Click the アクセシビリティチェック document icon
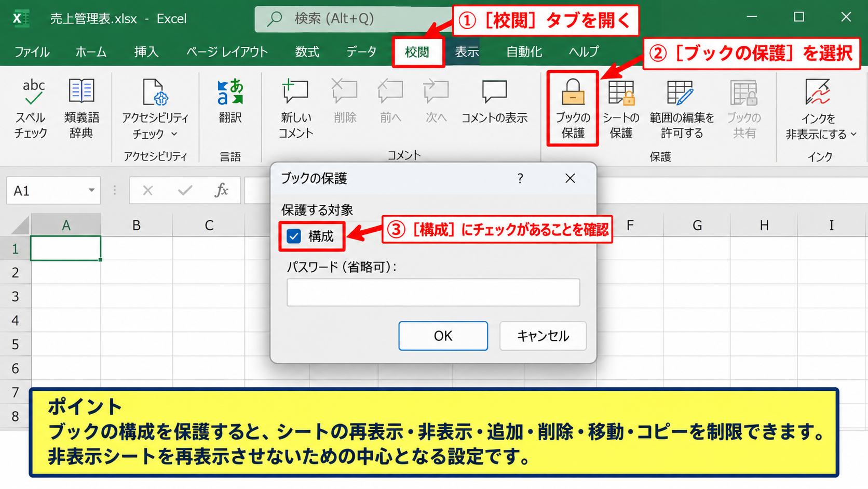Image resolution: width=868 pixels, height=489 pixels. [x=155, y=92]
